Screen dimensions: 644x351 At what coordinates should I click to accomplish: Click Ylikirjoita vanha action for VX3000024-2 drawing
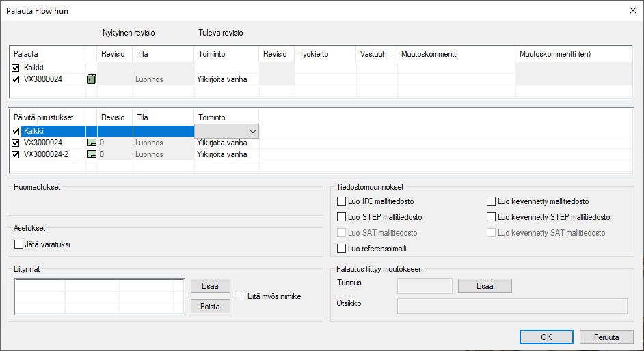222,154
